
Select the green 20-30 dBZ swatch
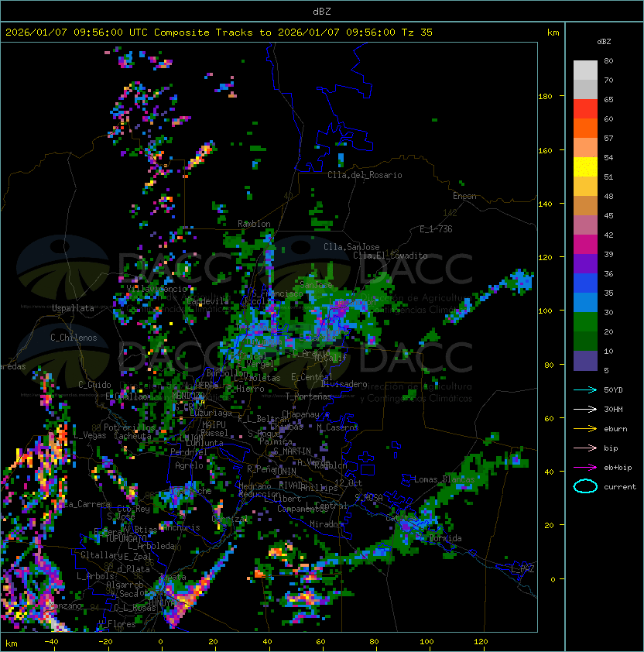[585, 322]
